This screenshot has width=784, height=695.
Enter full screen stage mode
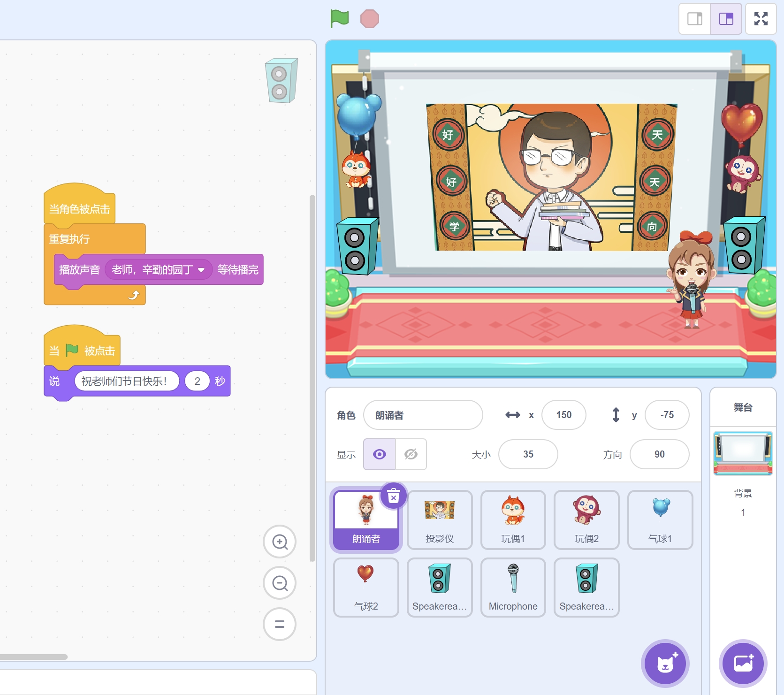click(x=761, y=19)
